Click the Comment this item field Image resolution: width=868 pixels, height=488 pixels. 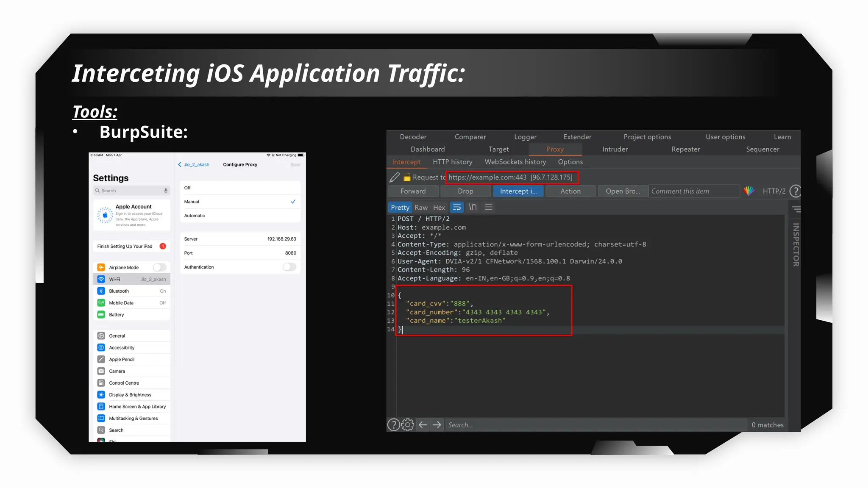pos(694,191)
